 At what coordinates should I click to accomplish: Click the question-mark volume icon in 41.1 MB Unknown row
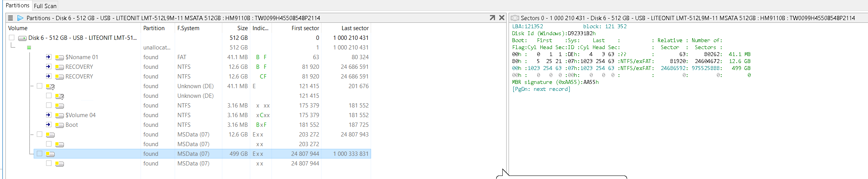(50, 87)
